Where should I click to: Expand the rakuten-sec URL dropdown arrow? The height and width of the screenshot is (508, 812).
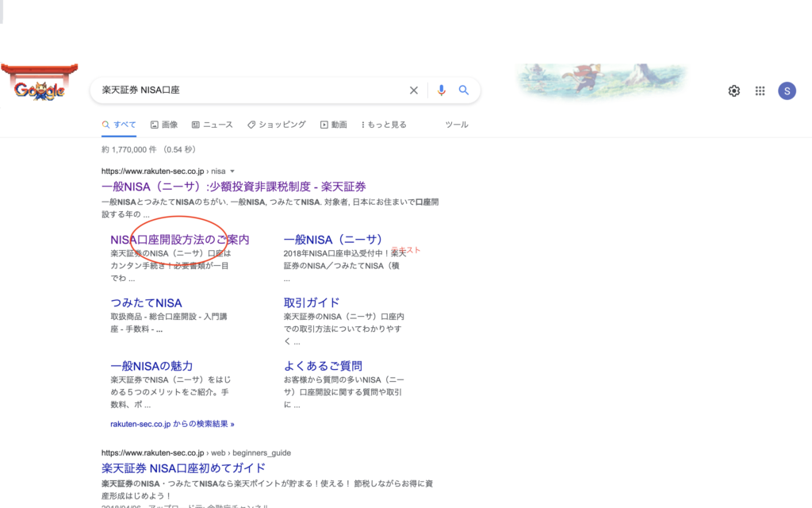point(232,171)
